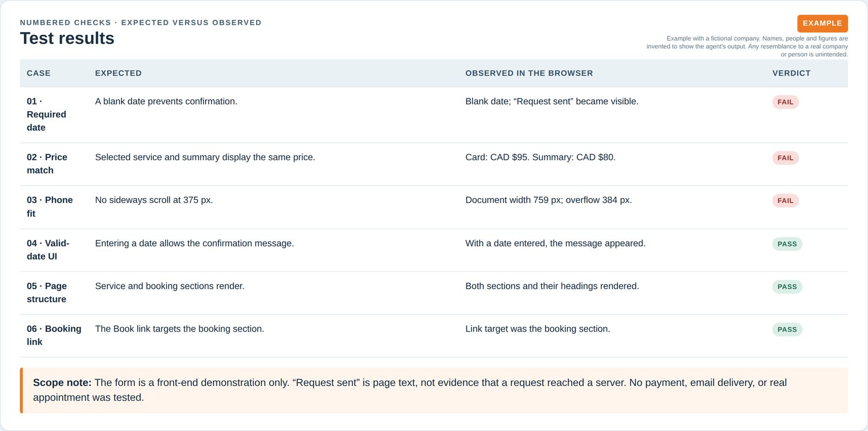This screenshot has width=868, height=431.
Task: Click the Scope note paragraph
Action: pos(434,390)
